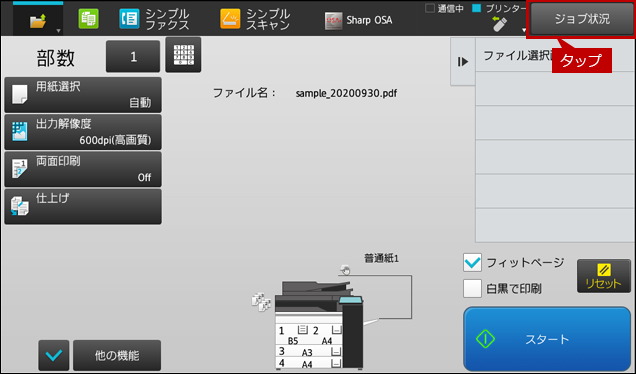This screenshot has height=374, width=636.
Task: Click the checkmark button beside 他の機能
Action: click(x=54, y=355)
